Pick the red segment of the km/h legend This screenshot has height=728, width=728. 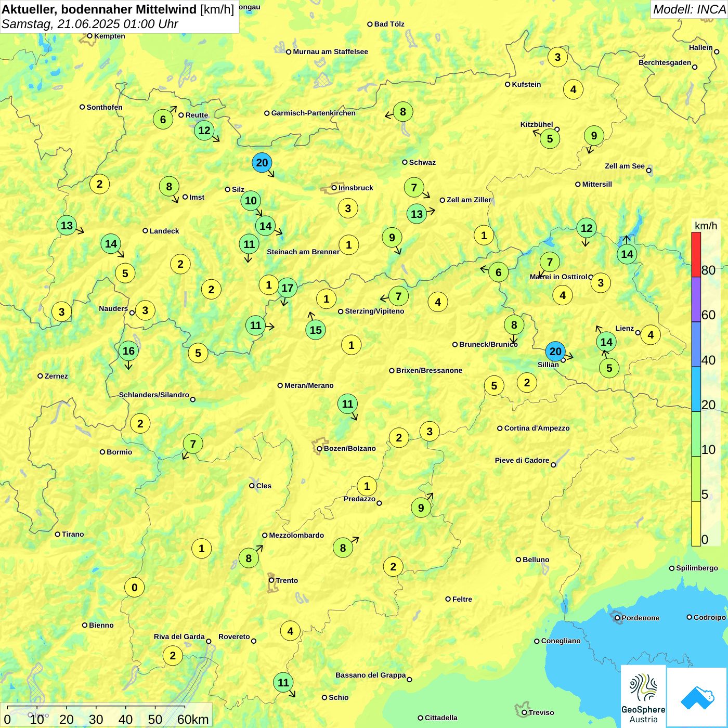point(696,254)
